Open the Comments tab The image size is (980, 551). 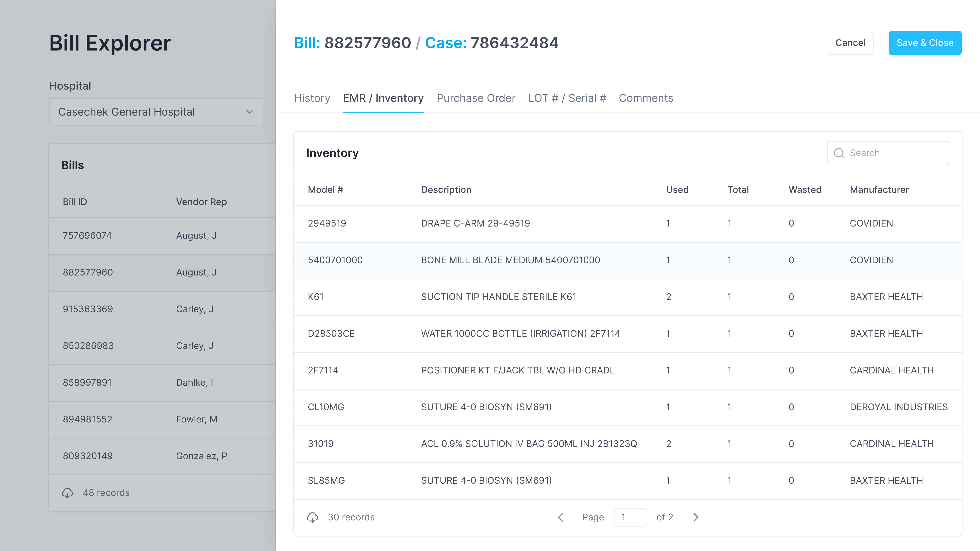(646, 98)
